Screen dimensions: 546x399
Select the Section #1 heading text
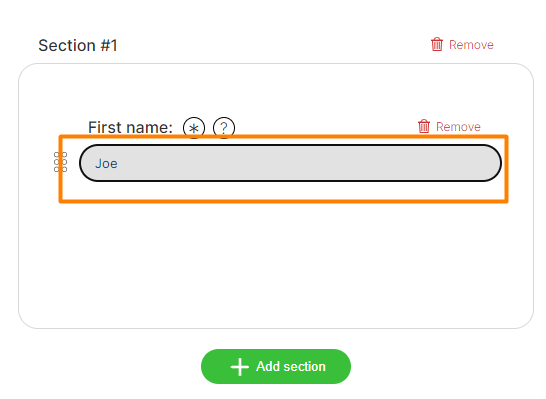tap(78, 46)
